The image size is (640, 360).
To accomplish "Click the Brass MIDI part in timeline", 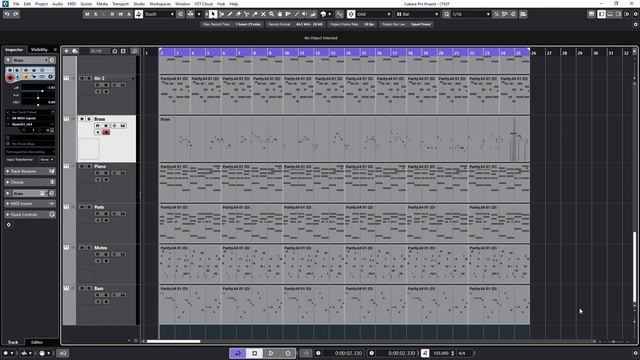I will (344, 139).
